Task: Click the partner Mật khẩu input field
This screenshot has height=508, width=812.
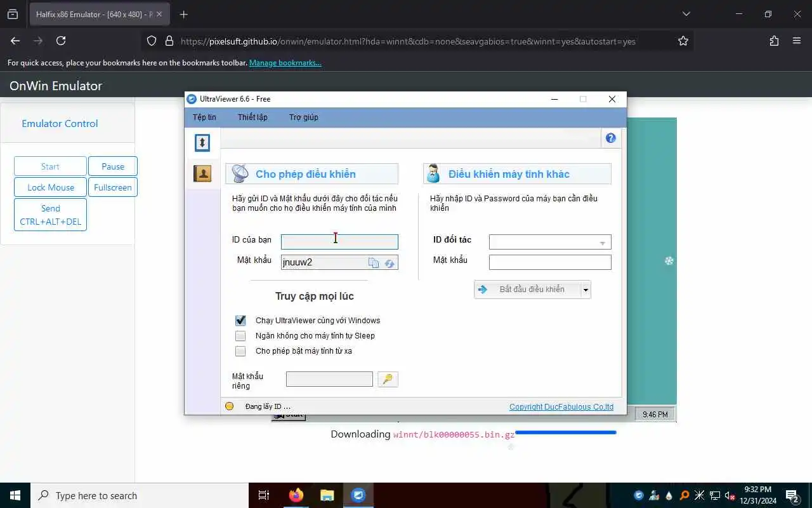Action: [550, 262]
